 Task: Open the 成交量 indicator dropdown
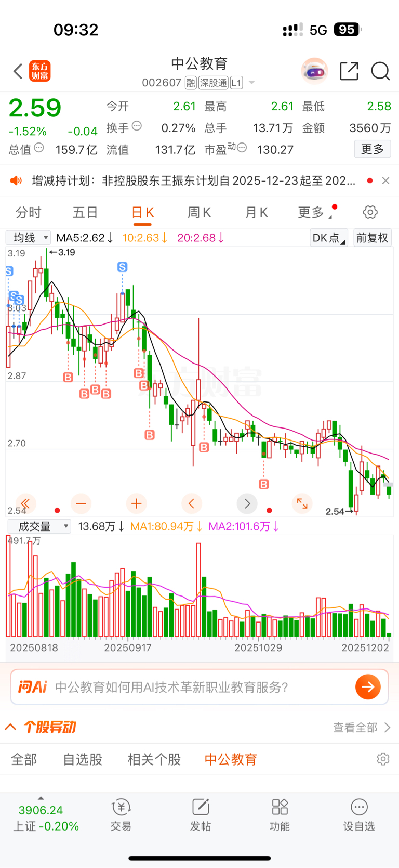pyautogui.click(x=39, y=526)
